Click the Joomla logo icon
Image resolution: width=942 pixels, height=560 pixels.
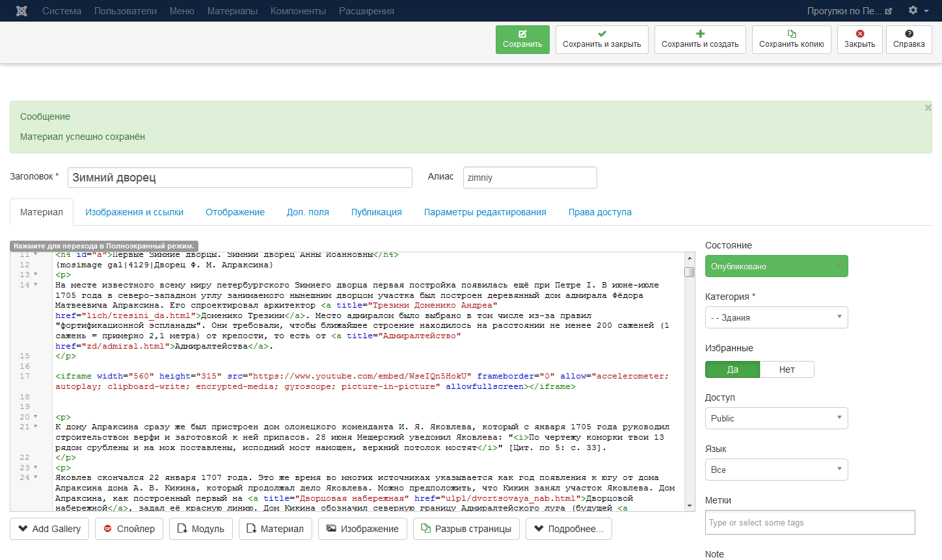pos(21,11)
